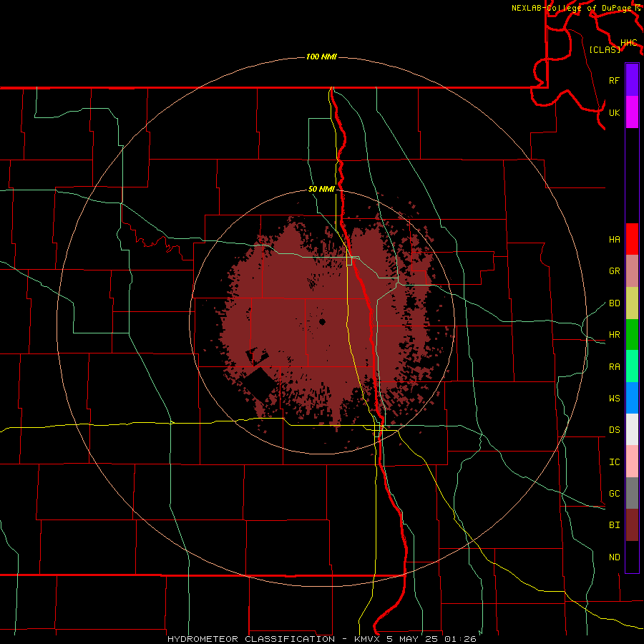
Task: Click the RA light green swatch
Action: pos(632,366)
